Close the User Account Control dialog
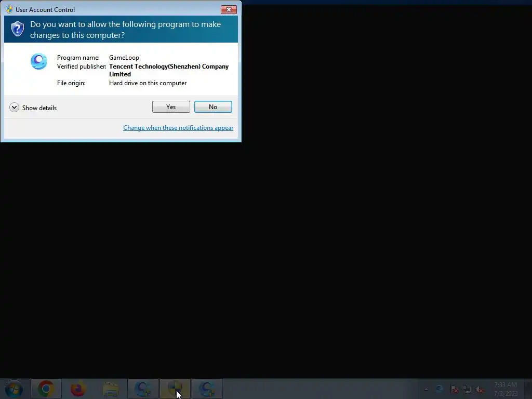Image resolution: width=532 pixels, height=399 pixels. [229, 9]
